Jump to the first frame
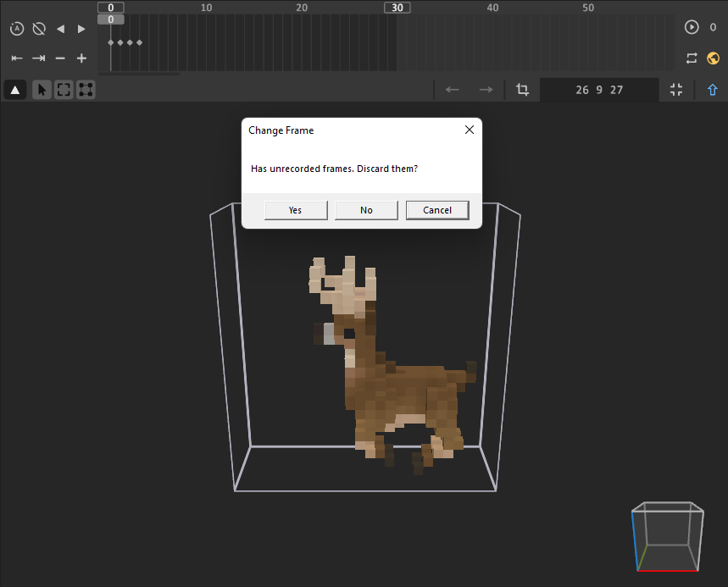Screen dimensions: 728x587 (x=17, y=58)
